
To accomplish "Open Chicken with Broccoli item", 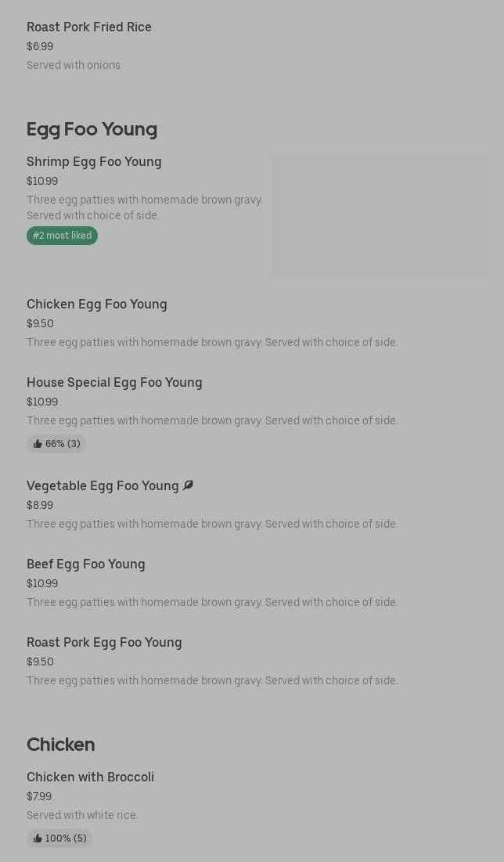I will click(x=90, y=777).
